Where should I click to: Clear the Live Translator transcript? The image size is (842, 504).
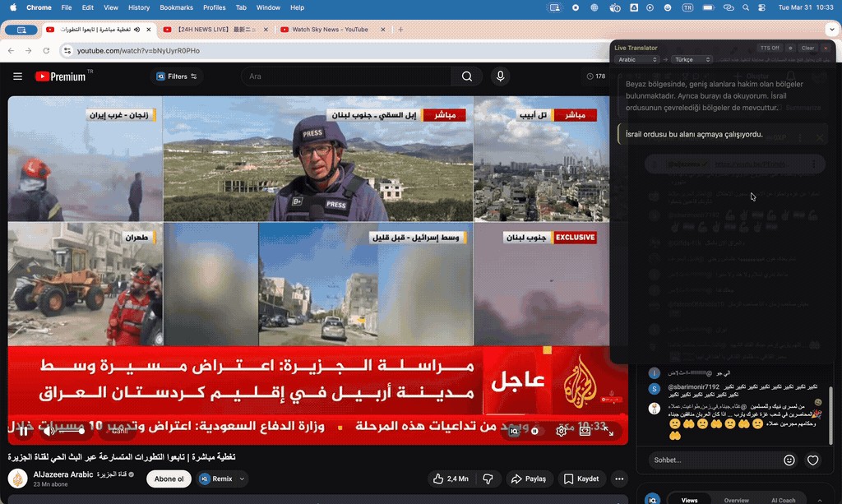tap(807, 48)
